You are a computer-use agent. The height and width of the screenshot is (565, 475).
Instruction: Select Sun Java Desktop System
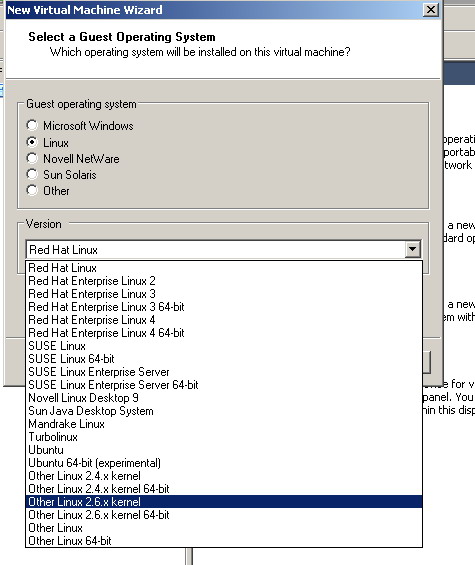[224, 411]
